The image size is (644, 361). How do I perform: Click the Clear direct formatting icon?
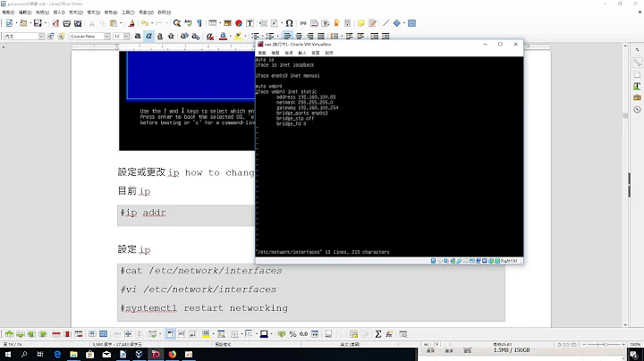(210, 36)
